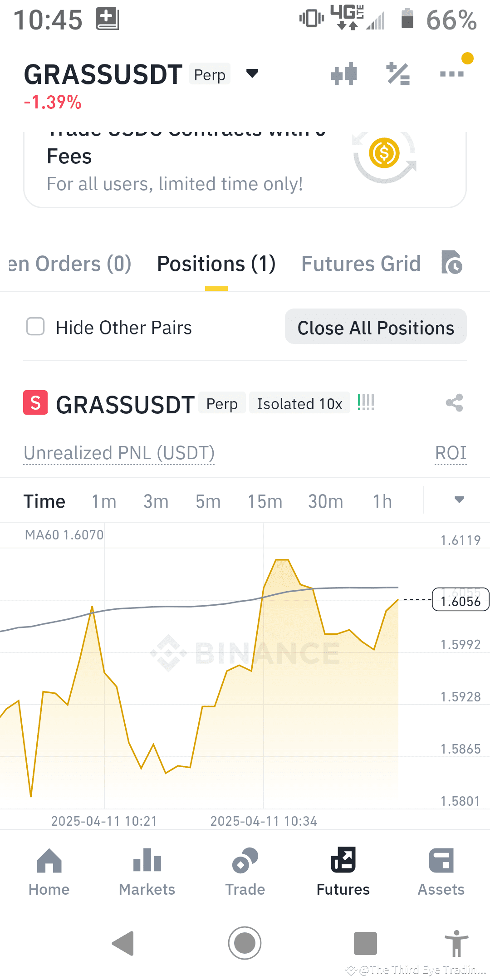
Task: Share the GRASSUSDT position
Action: click(x=454, y=403)
